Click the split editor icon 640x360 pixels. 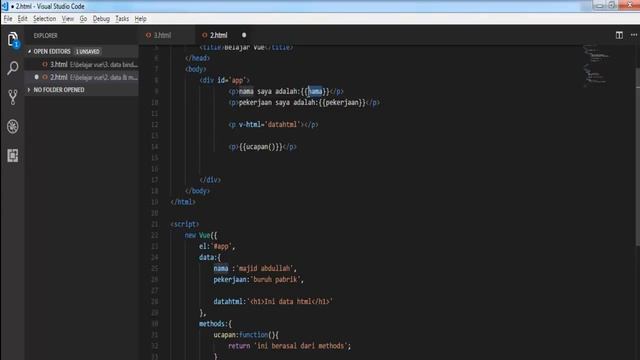[x=619, y=35]
